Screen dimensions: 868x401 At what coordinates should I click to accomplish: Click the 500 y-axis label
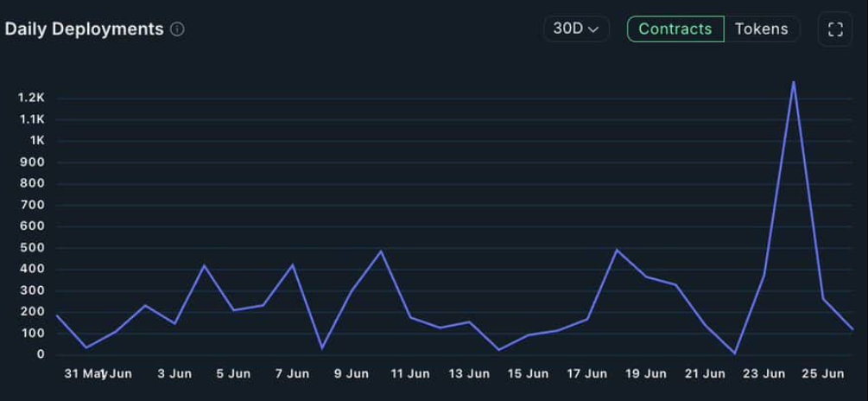click(33, 248)
